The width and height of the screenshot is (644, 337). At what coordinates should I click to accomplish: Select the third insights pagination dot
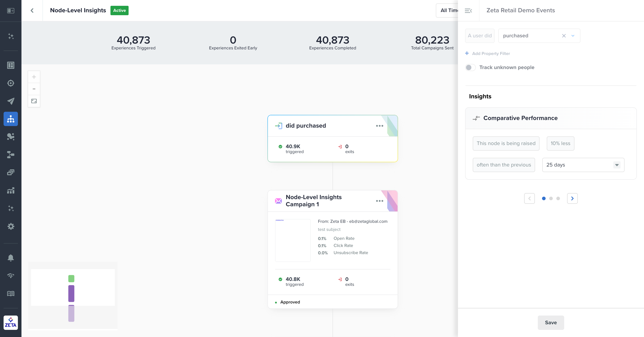558,198
